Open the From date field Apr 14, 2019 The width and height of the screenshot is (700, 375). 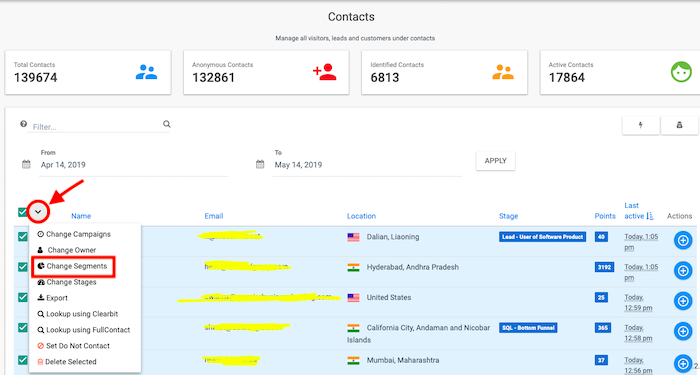click(133, 165)
